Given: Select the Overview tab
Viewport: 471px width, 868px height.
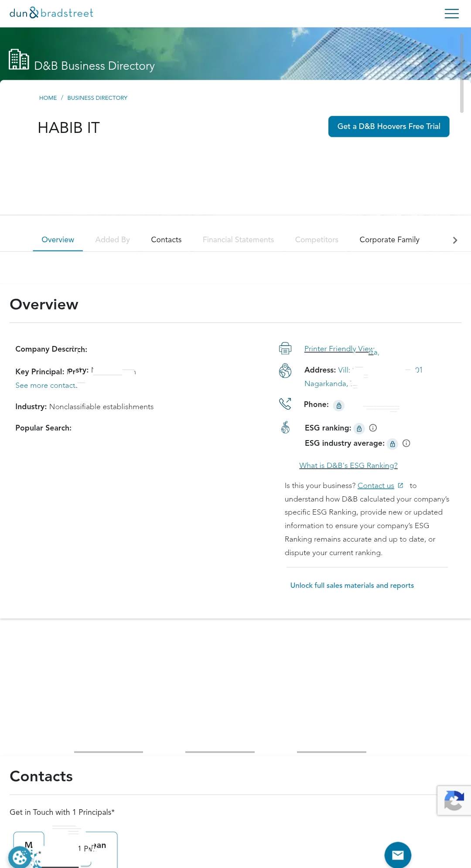Looking at the screenshot, I should (x=58, y=240).
